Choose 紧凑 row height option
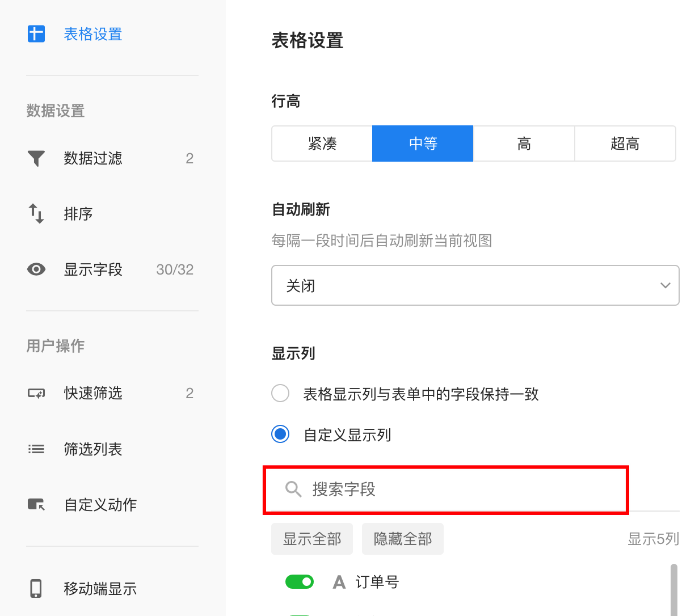 [322, 144]
